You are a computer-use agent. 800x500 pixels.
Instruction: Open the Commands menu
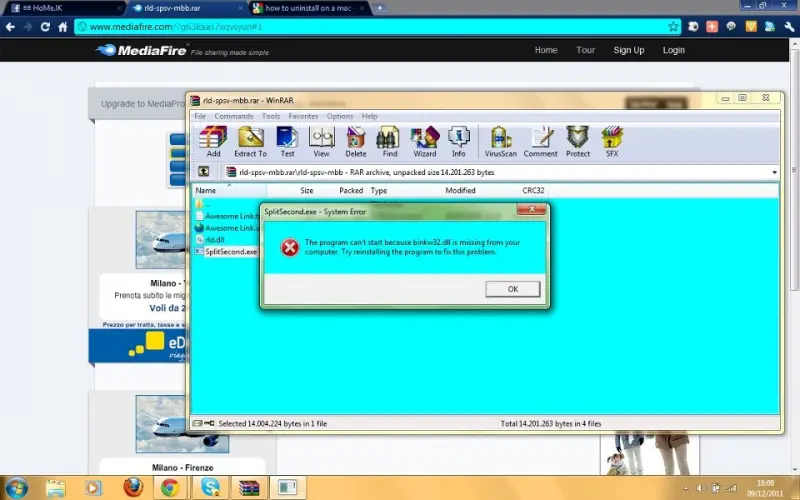click(x=234, y=116)
